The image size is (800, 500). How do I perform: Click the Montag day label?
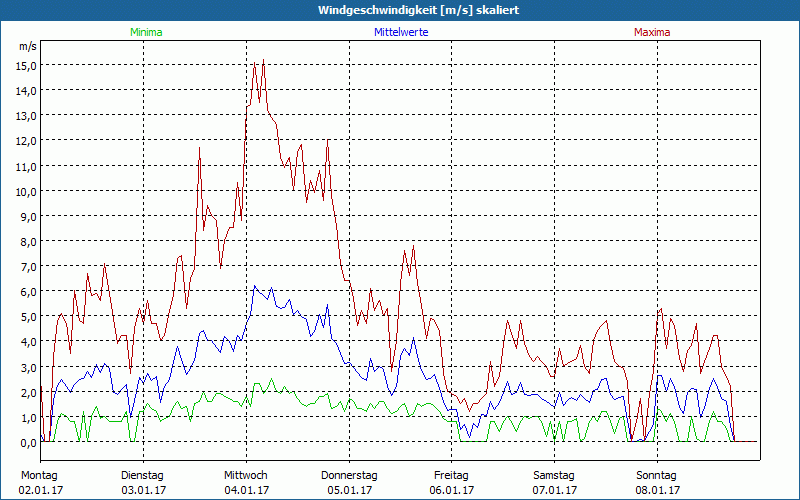click(40, 475)
